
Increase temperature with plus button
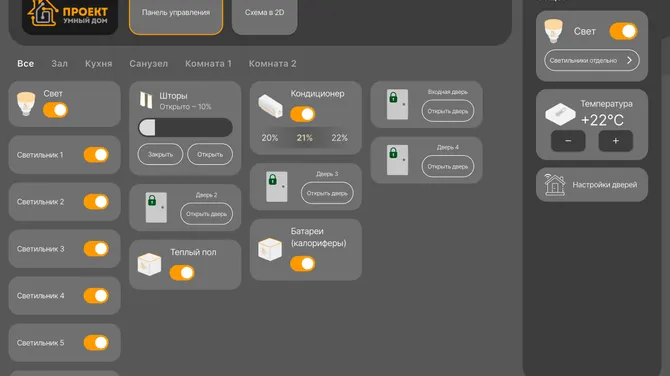point(616,141)
